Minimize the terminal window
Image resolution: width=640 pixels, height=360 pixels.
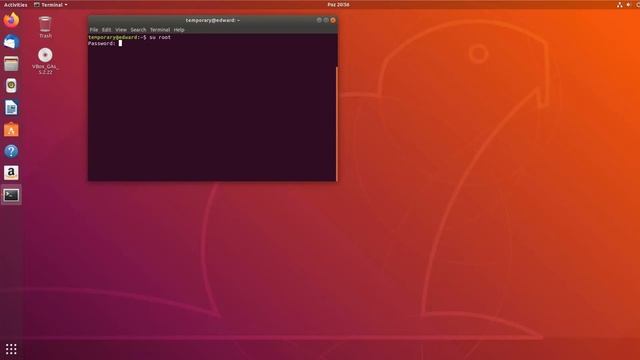coord(319,20)
